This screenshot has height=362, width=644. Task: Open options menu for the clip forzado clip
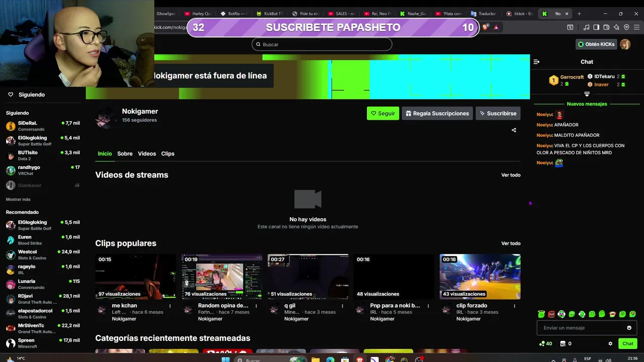tap(514, 306)
